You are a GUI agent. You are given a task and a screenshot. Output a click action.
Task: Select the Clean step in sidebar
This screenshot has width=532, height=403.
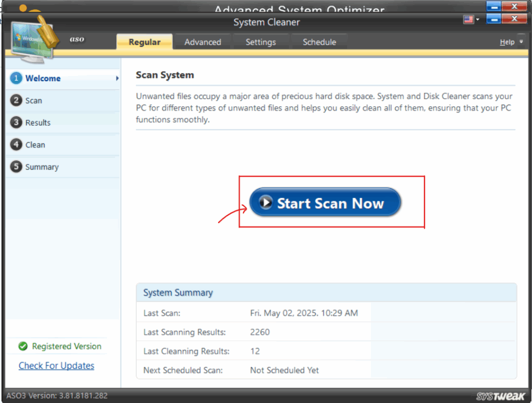click(63, 145)
